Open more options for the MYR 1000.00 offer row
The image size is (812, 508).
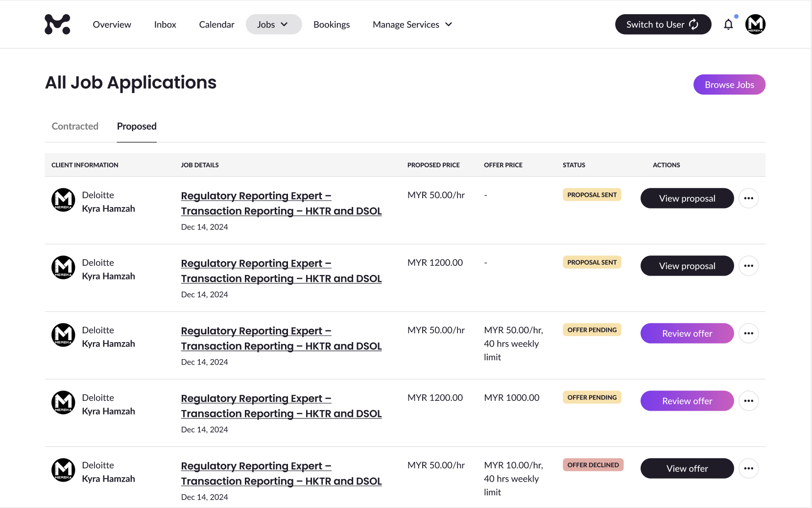[748, 401]
